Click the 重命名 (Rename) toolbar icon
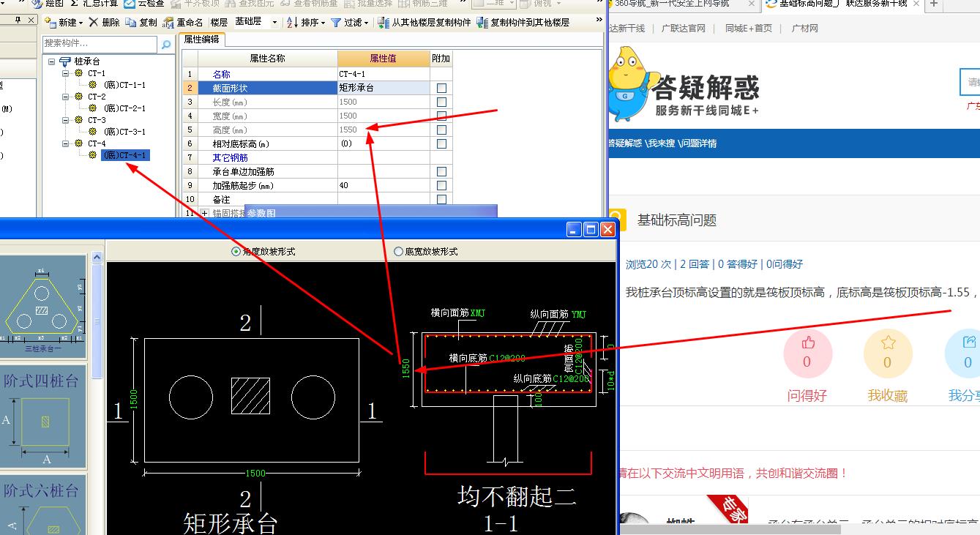980x535 pixels. pos(168,23)
